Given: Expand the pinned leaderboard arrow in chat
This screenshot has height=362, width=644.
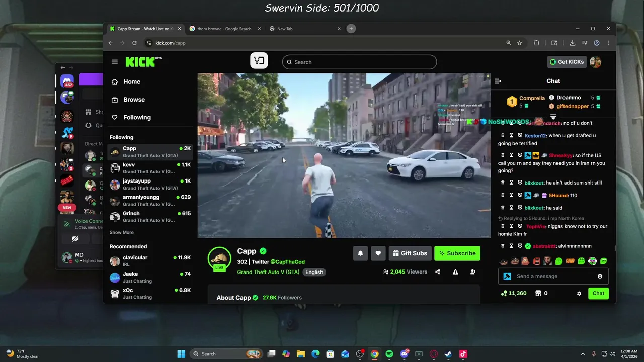Looking at the screenshot, I should point(553,117).
